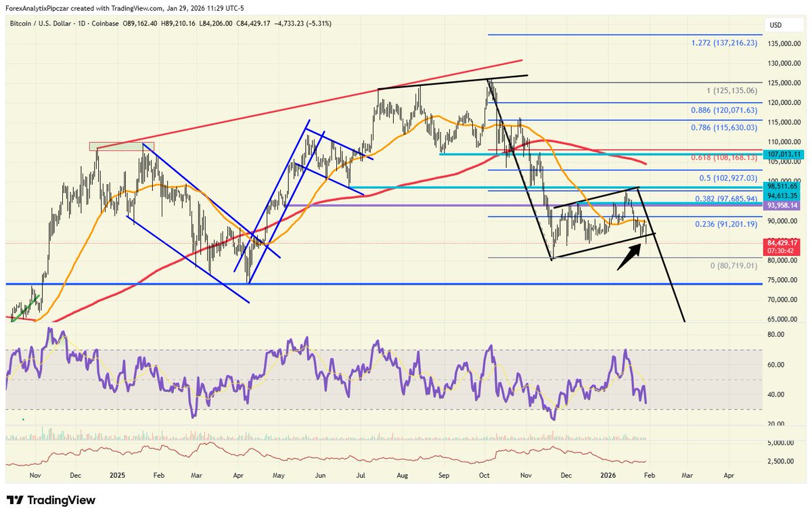Click the Oct label on time axis
The image size is (812, 517).
484,476
